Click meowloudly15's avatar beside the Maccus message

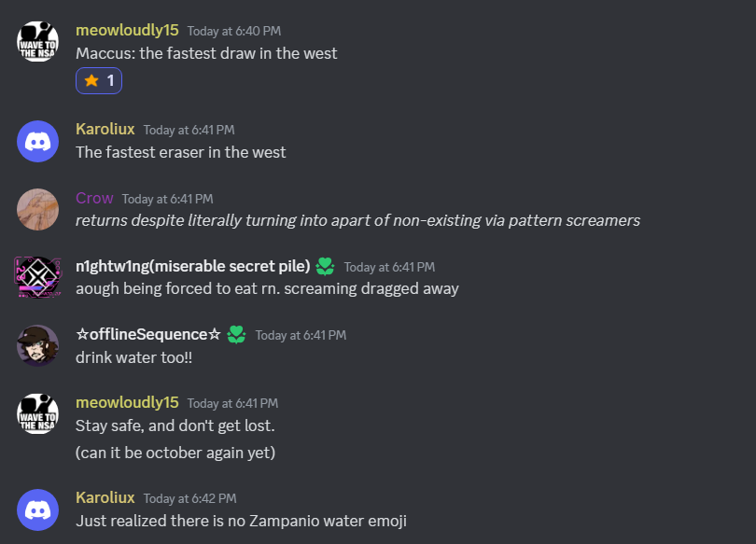pyautogui.click(x=38, y=41)
